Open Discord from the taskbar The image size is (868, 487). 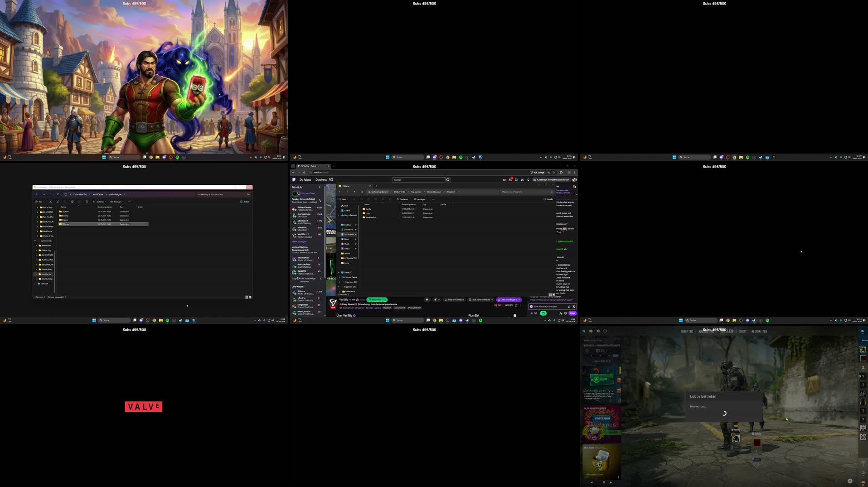[x=461, y=320]
